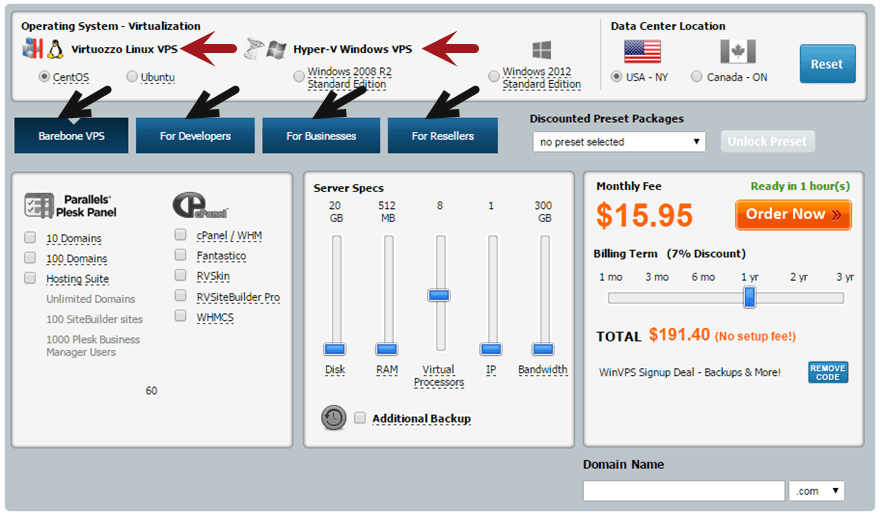Tick the RVSkin checkbox
The height and width of the screenshot is (514, 880).
(180, 275)
